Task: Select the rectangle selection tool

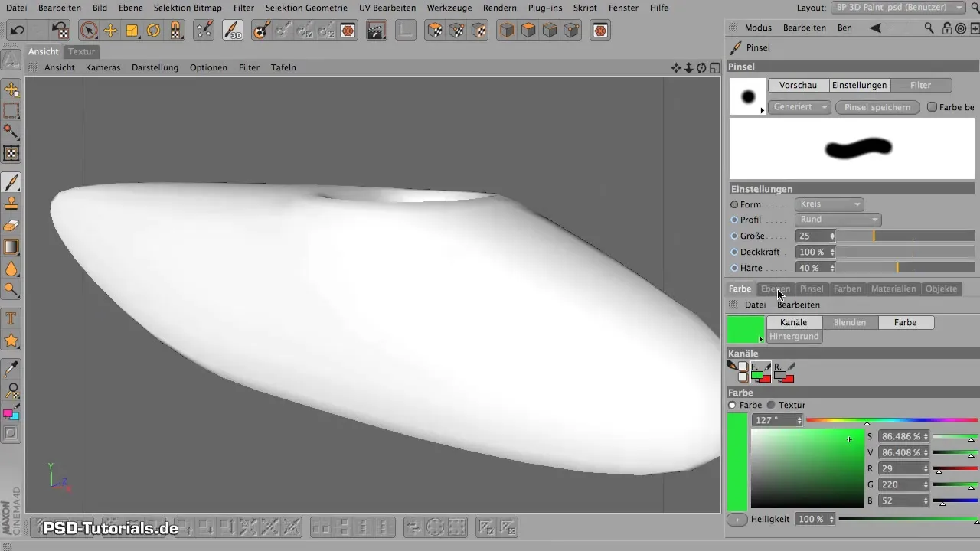Action: (x=11, y=111)
